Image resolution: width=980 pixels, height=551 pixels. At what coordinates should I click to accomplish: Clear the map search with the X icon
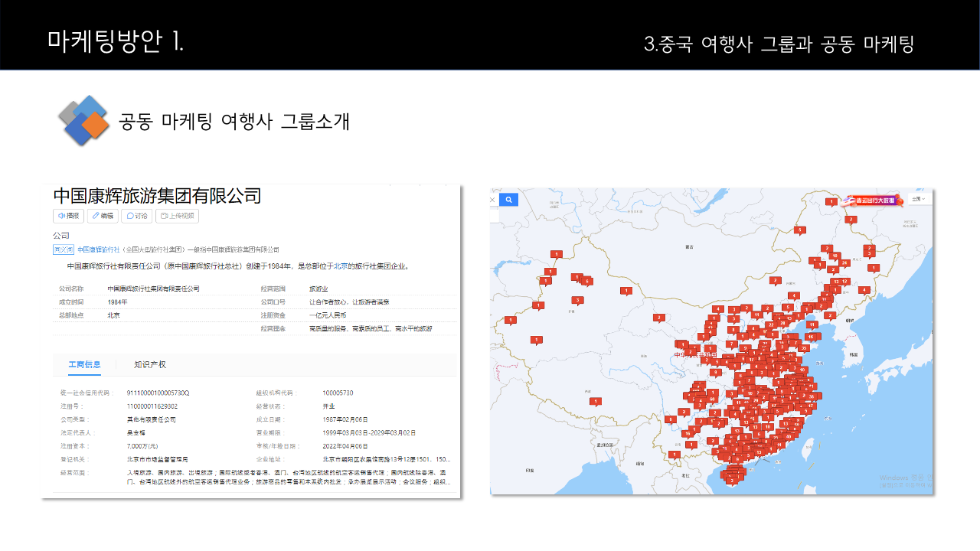click(493, 200)
